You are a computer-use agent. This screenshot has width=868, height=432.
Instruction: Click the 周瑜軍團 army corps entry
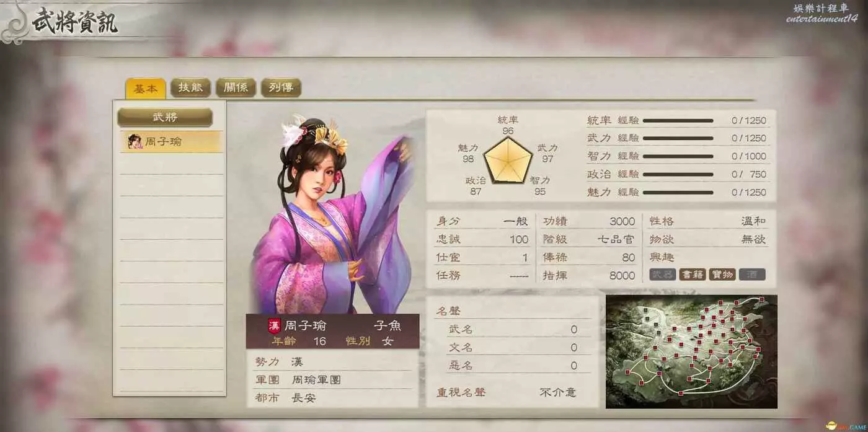316,379
